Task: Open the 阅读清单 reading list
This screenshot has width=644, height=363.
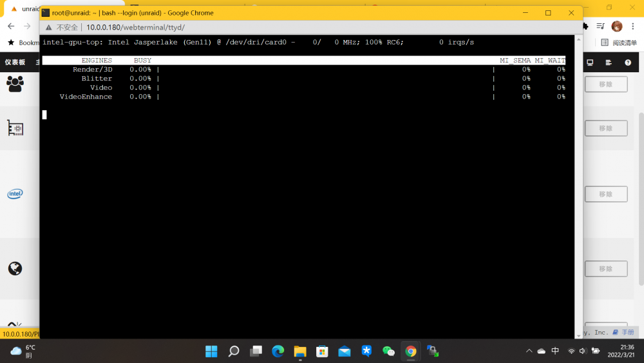Action: click(x=619, y=43)
